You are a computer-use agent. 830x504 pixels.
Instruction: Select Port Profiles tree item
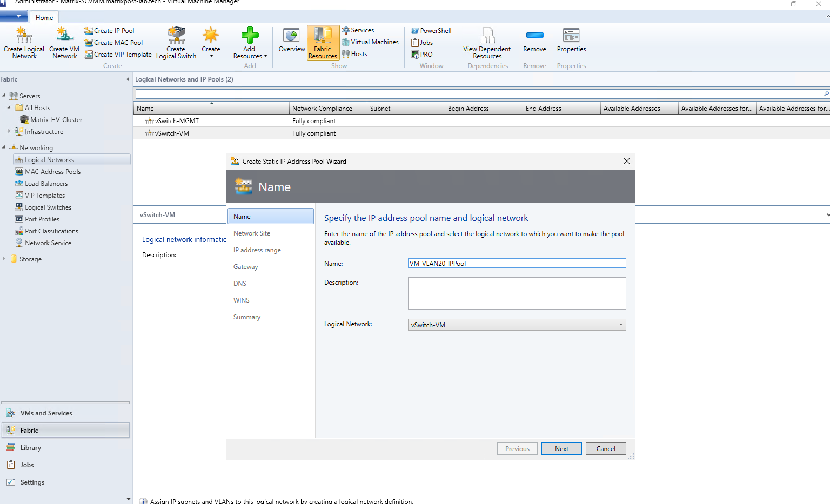coord(37,219)
